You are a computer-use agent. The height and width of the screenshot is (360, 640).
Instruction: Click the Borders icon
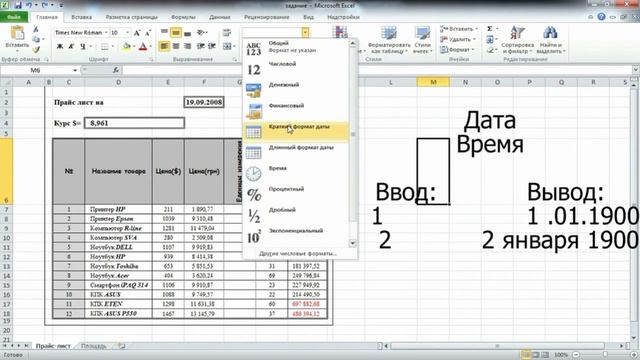coord(105,47)
